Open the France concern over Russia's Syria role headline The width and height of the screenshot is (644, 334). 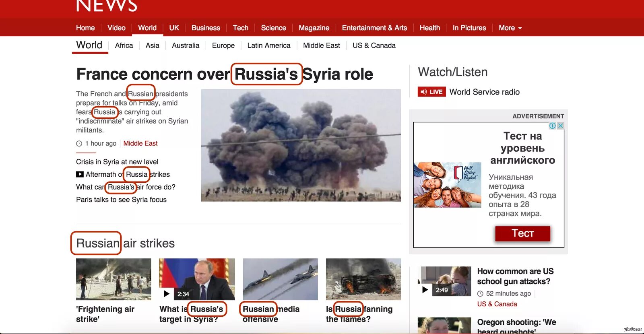225,74
